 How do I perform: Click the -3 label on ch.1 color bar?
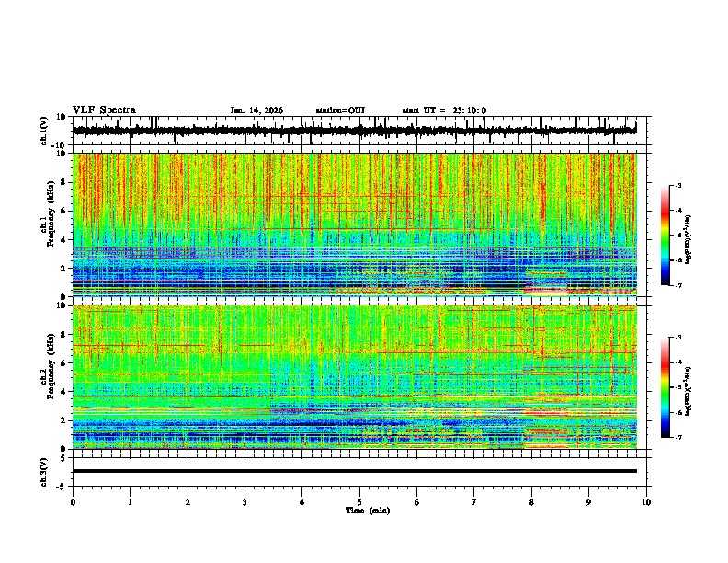tap(678, 185)
